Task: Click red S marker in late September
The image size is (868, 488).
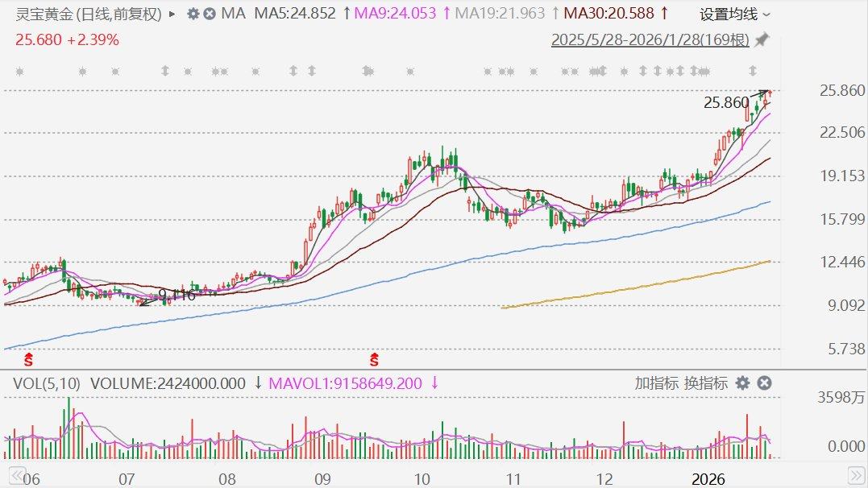Action: (x=374, y=357)
